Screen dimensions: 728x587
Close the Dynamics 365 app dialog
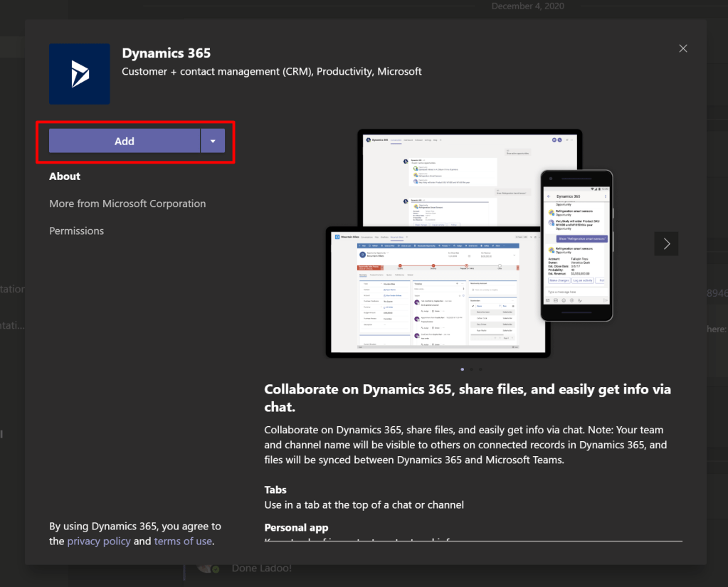(683, 48)
